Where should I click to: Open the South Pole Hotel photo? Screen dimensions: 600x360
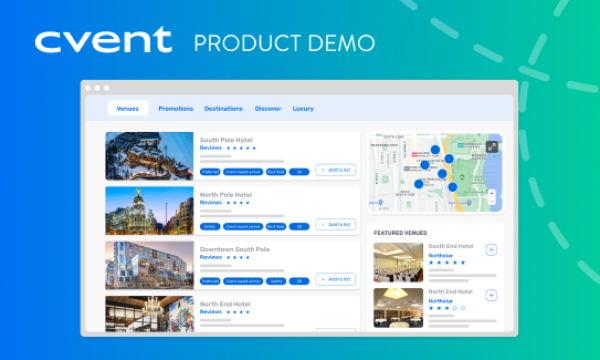(x=149, y=156)
